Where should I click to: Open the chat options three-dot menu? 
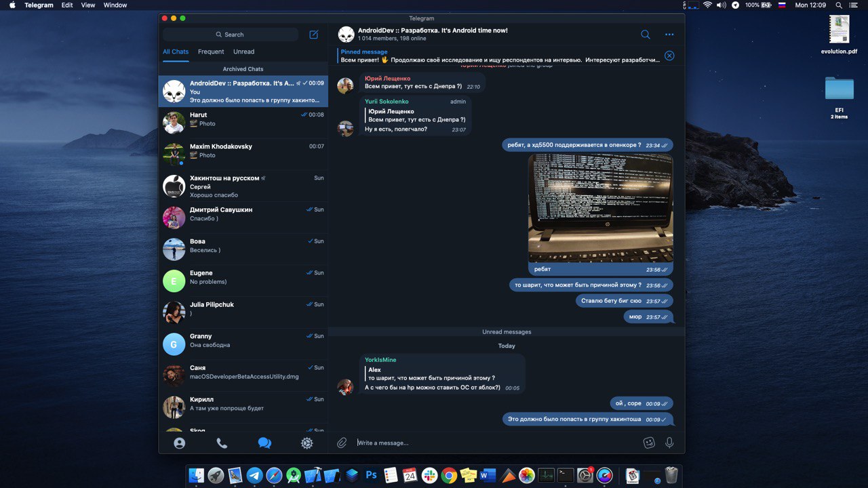pyautogui.click(x=669, y=35)
